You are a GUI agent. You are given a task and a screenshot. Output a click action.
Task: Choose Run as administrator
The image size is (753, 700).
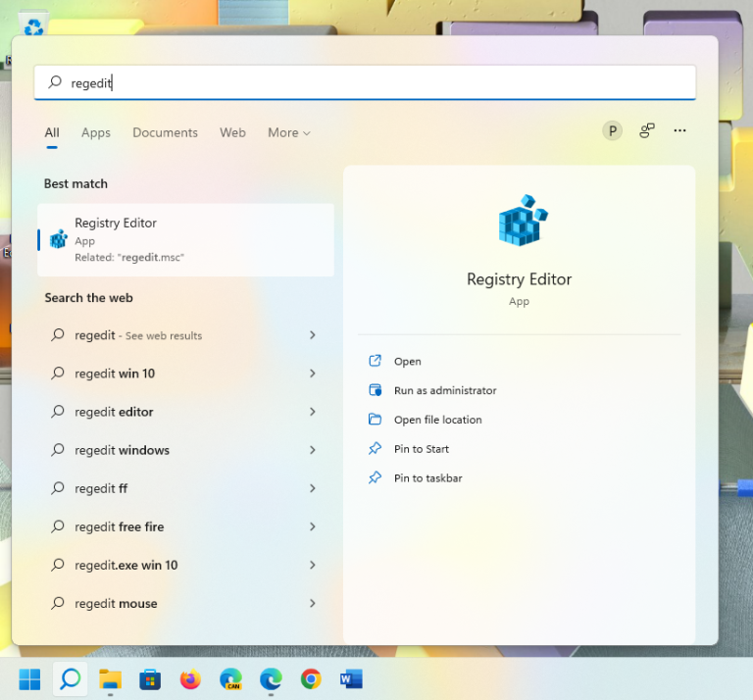point(445,390)
